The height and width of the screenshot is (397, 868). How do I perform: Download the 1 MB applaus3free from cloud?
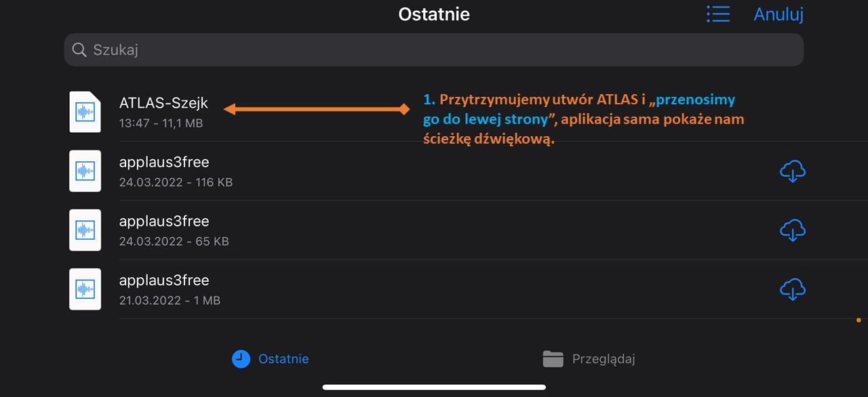tap(792, 289)
